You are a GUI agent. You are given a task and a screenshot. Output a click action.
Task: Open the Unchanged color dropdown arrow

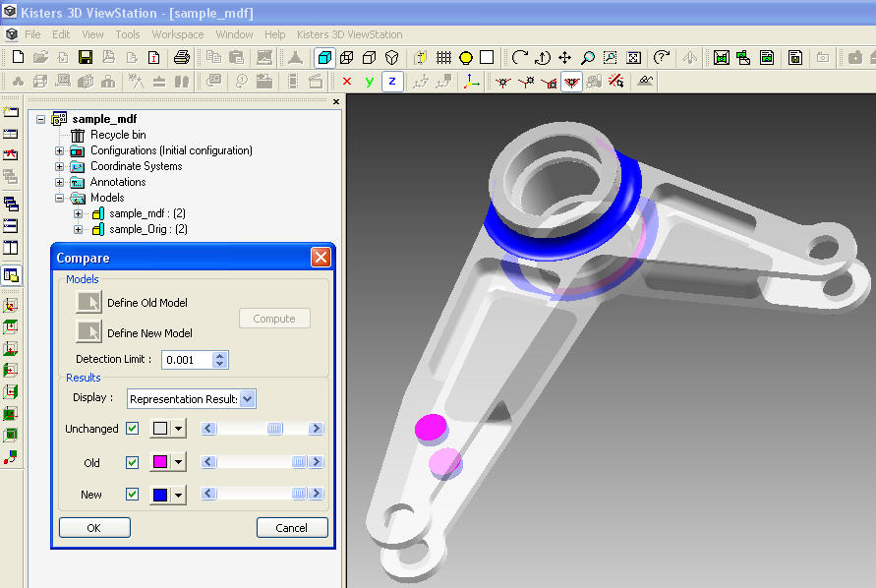178,429
